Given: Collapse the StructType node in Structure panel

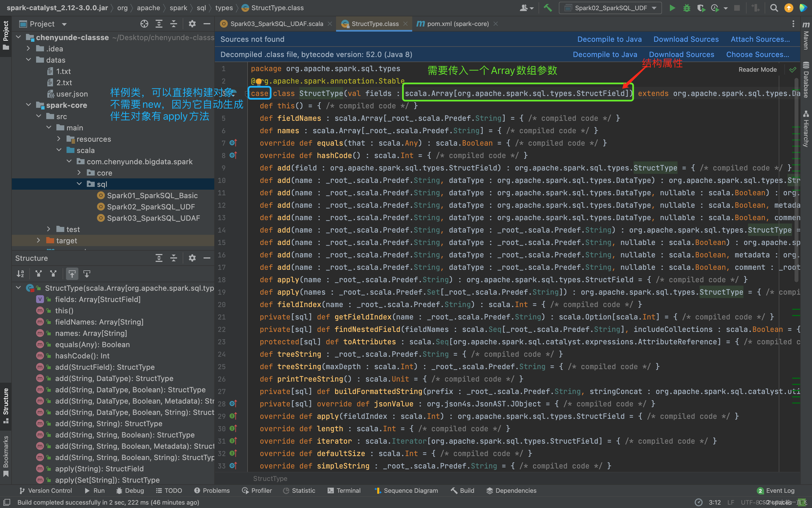Looking at the screenshot, I should click(x=19, y=288).
